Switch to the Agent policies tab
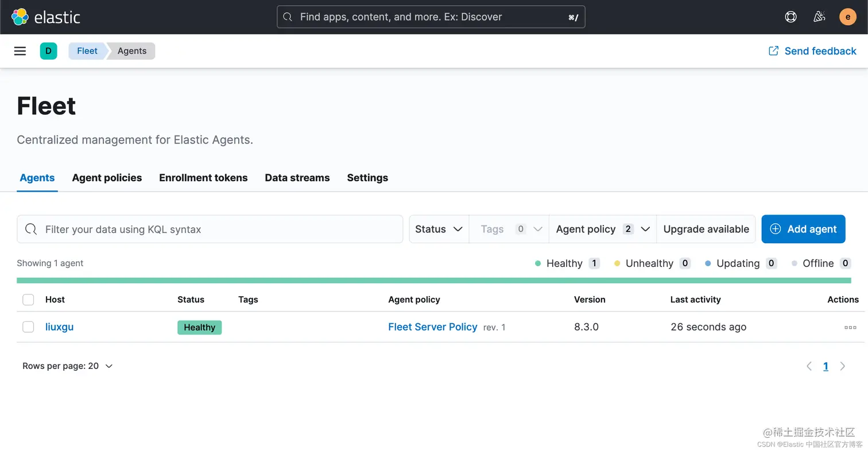 pos(107,178)
